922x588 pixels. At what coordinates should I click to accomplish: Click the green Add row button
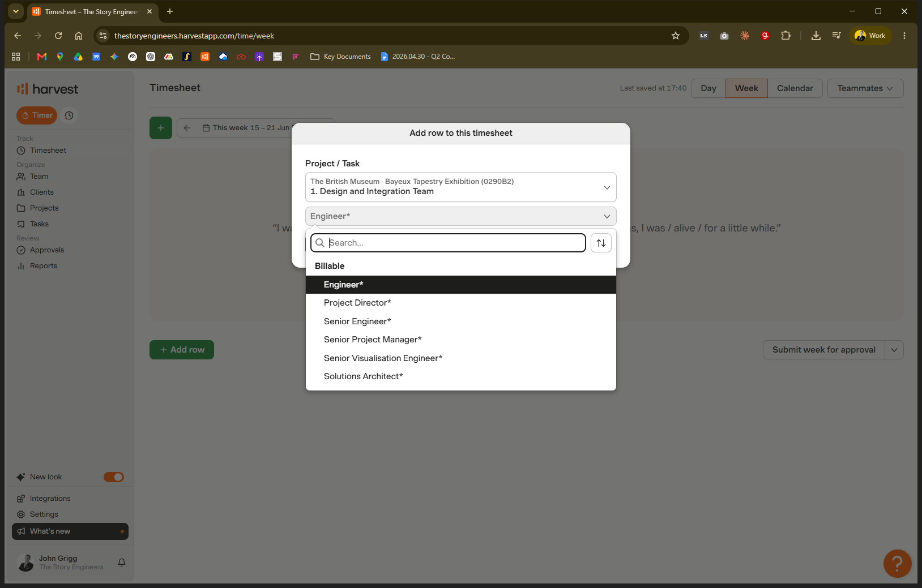point(182,350)
